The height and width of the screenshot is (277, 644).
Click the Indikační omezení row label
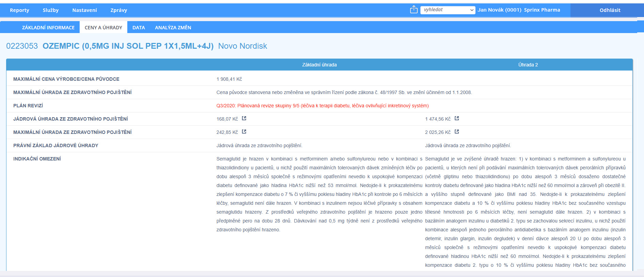pyautogui.click(x=37, y=159)
